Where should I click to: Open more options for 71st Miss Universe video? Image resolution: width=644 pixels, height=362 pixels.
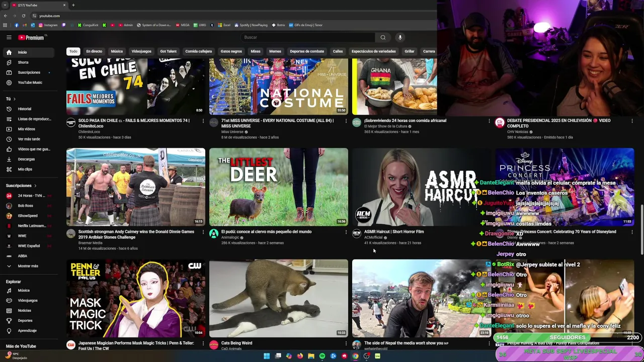coord(346,121)
